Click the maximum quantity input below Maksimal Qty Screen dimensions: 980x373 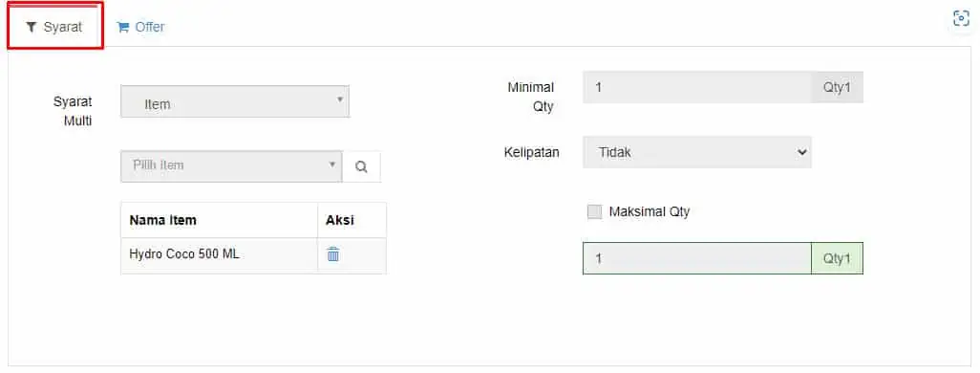(x=697, y=258)
